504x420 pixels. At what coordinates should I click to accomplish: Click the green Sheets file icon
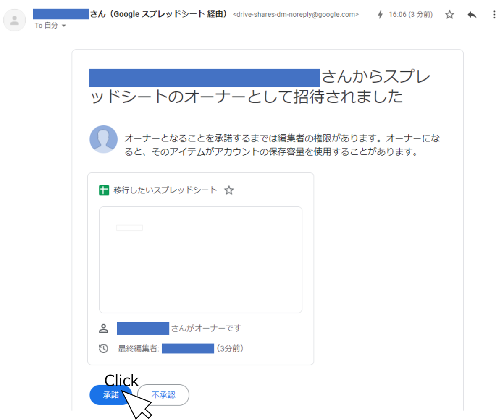[104, 190]
